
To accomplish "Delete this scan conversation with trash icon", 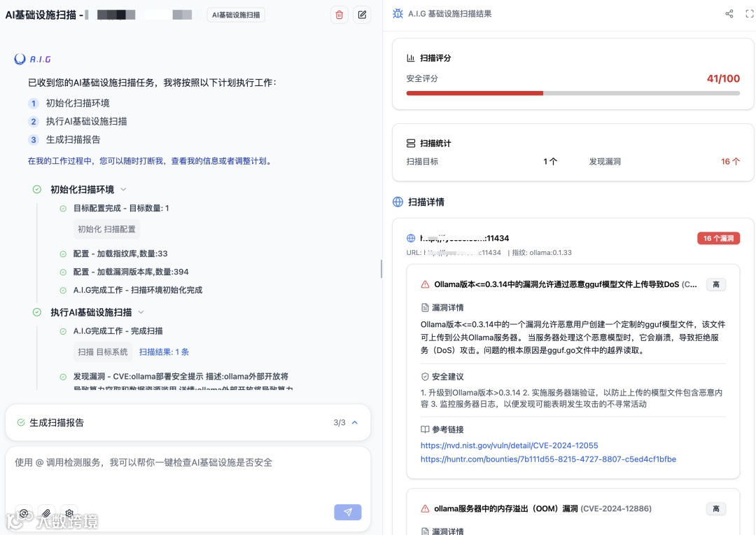I will [x=339, y=15].
